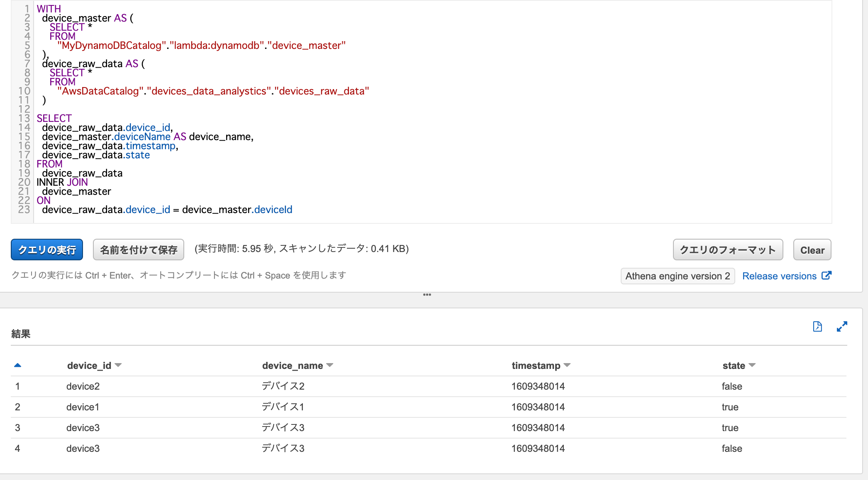The image size is (868, 480).
Task: Click 結果 results section heading
Action: tap(21, 334)
